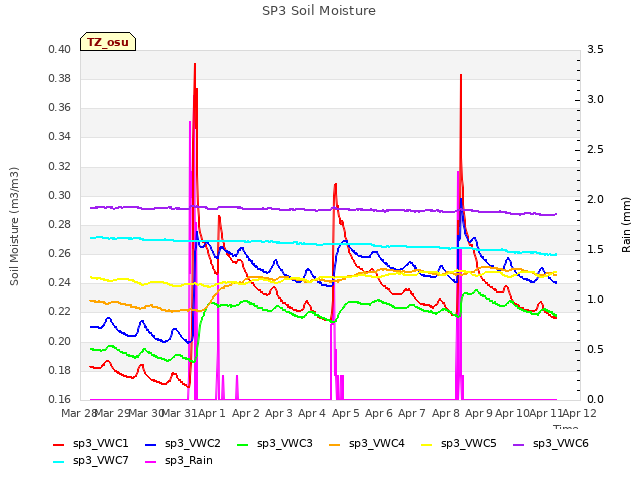Image resolution: width=640 pixels, height=480 pixels.
Task: Toggle the sp3_VWC2 legend entry
Action: [183, 444]
